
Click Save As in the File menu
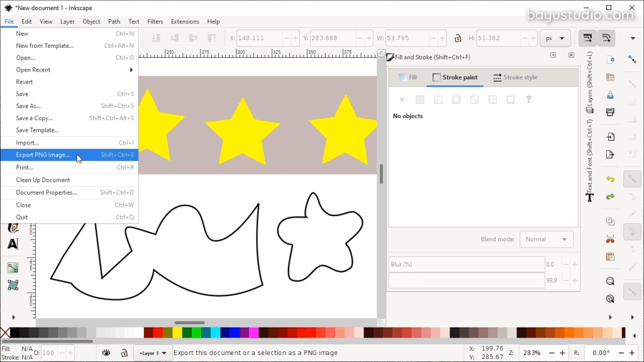28,106
